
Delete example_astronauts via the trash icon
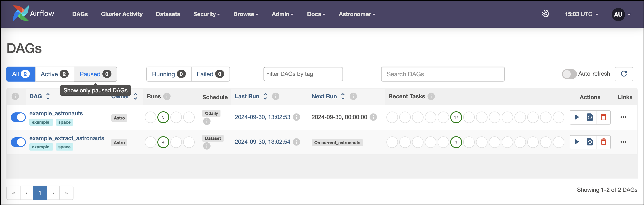(x=603, y=117)
